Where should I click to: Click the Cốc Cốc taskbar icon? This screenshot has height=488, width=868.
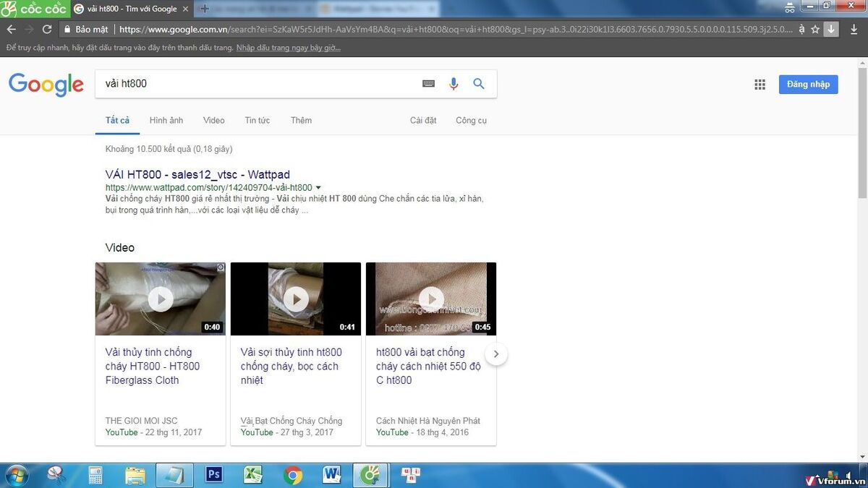[x=371, y=475]
